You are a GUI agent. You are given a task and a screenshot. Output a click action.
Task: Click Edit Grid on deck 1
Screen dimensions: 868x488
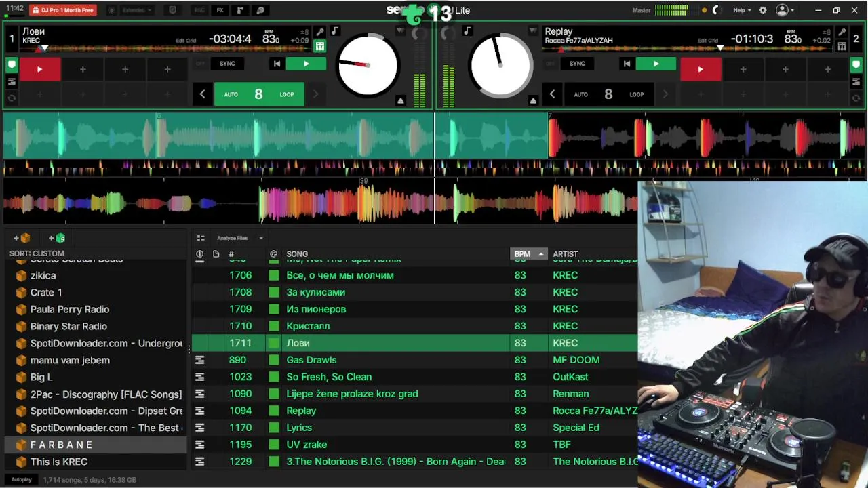click(x=186, y=41)
